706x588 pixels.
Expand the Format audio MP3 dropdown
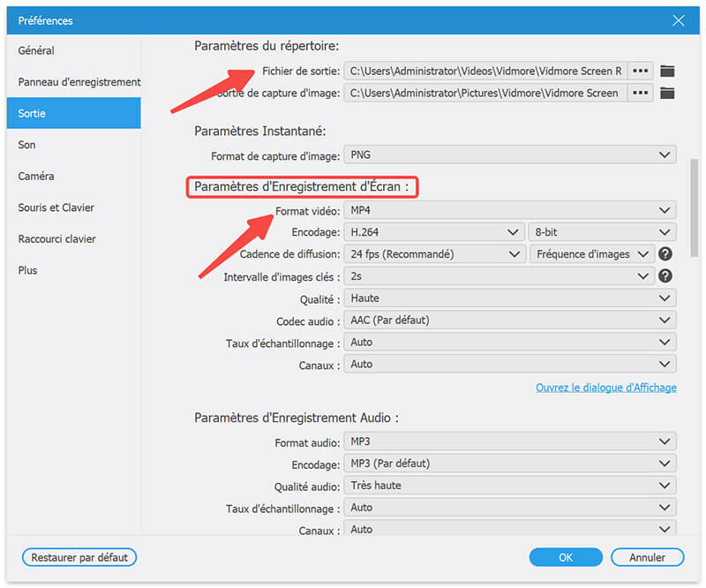coord(509,441)
